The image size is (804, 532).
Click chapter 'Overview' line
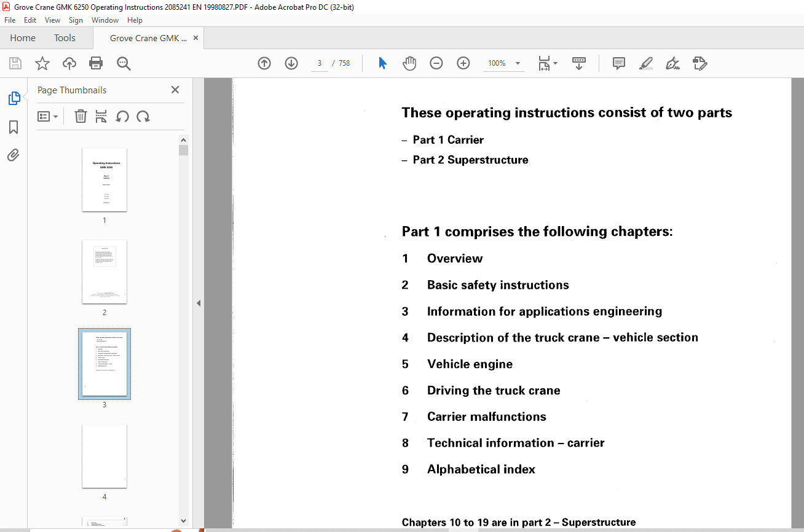[x=455, y=259]
